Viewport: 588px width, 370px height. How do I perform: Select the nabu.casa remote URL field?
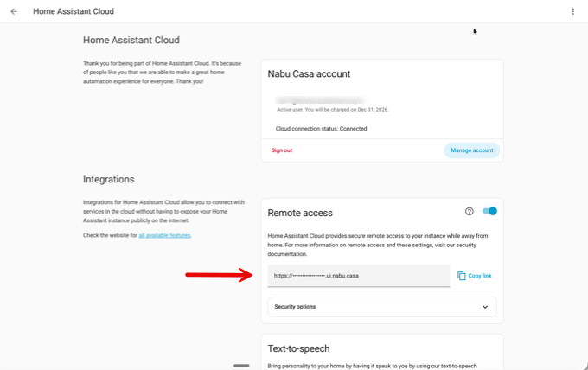point(359,276)
